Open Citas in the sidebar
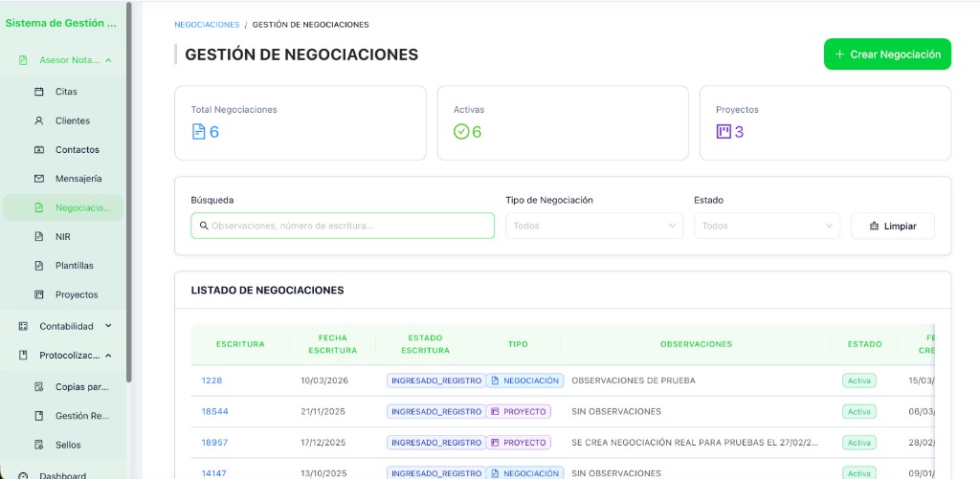 (x=63, y=92)
